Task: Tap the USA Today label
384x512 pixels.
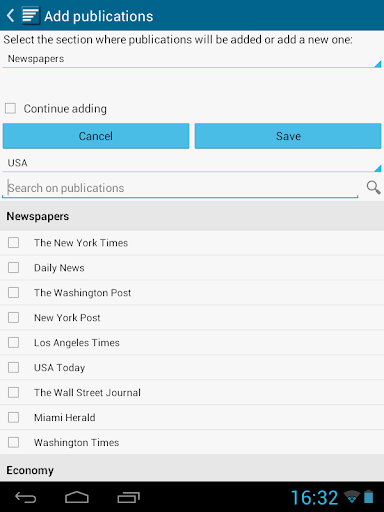Action: click(x=60, y=368)
